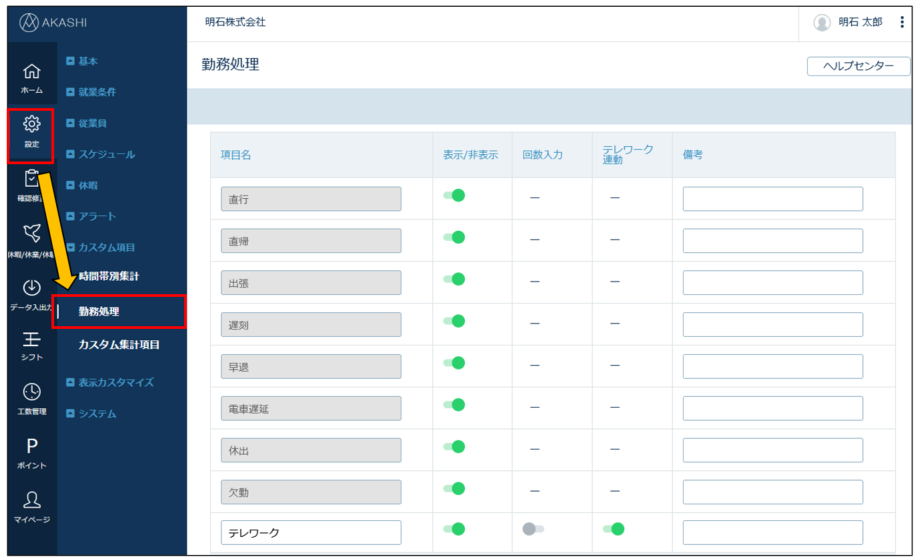Toggle visibility switch for 遅刻 row

tap(454, 321)
